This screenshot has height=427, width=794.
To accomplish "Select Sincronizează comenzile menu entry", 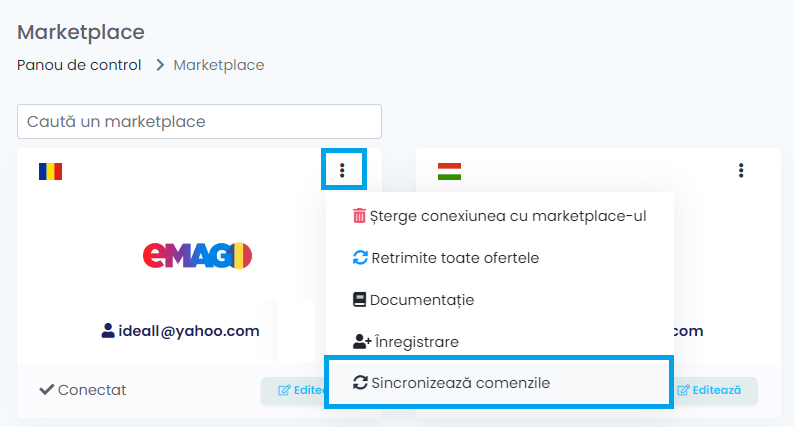I will (499, 383).
